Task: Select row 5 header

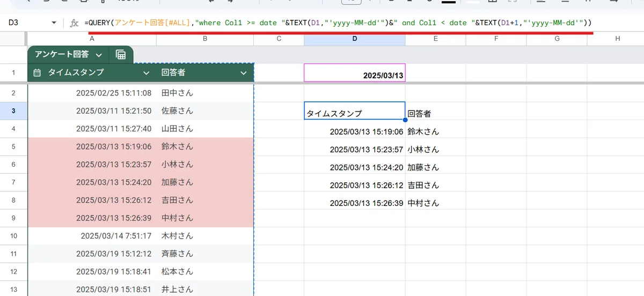Action: click(x=13, y=146)
